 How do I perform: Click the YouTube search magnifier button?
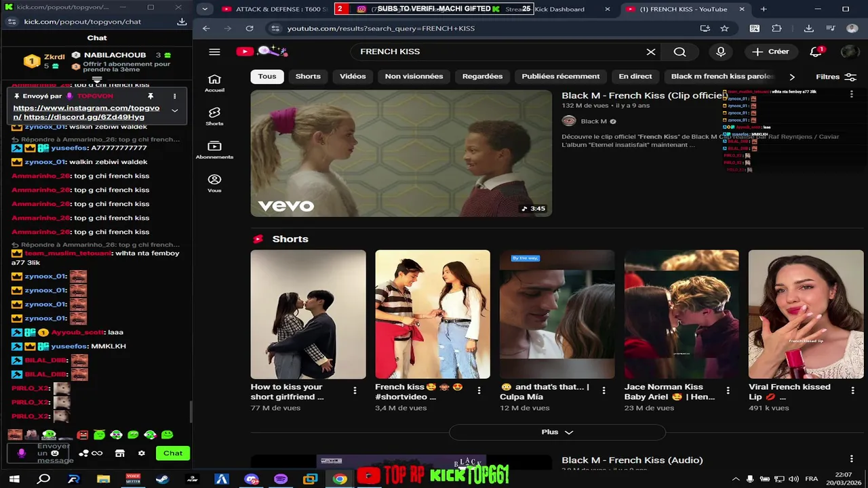pos(680,52)
